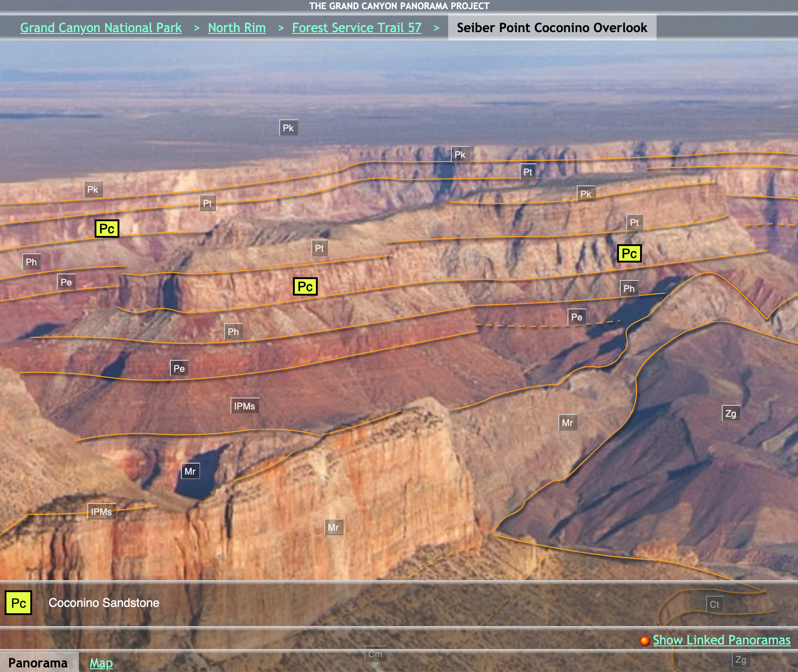
Task: Click the Pt label at image center
Action: point(320,248)
